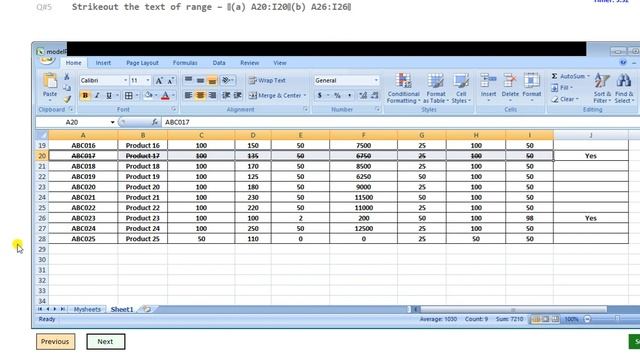Viewport: 640px width, 360px height.
Task: Open Format as Table gallery
Action: pos(436,88)
